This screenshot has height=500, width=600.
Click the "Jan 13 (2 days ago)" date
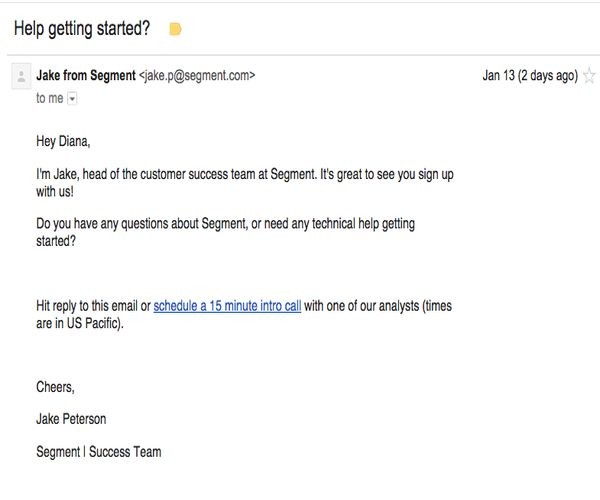(x=530, y=75)
